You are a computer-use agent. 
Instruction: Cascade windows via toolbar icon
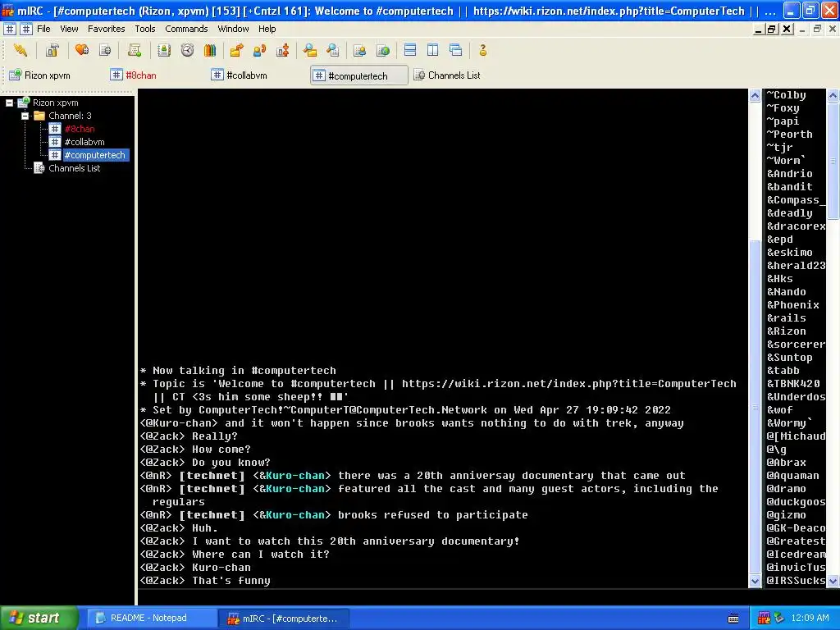click(x=456, y=50)
